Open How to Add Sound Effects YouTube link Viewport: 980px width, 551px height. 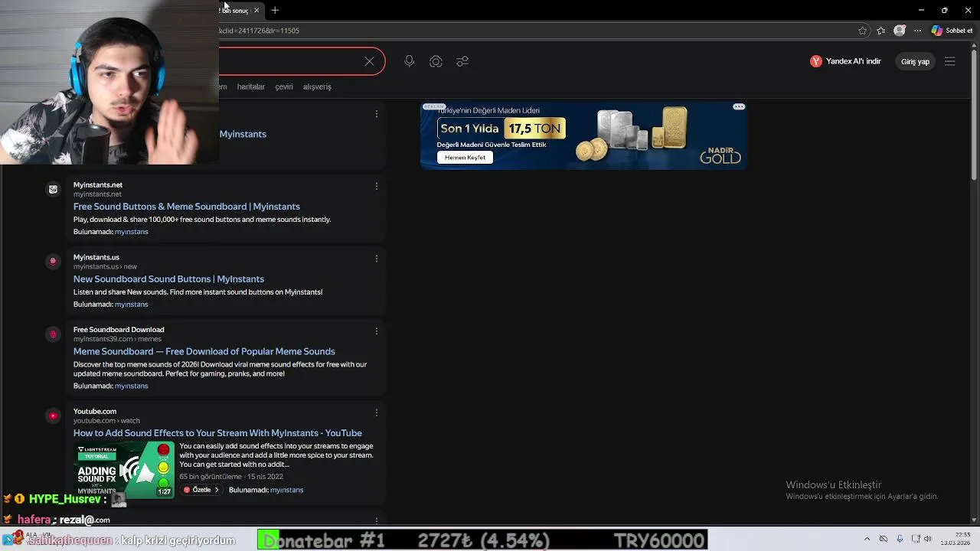pos(217,433)
